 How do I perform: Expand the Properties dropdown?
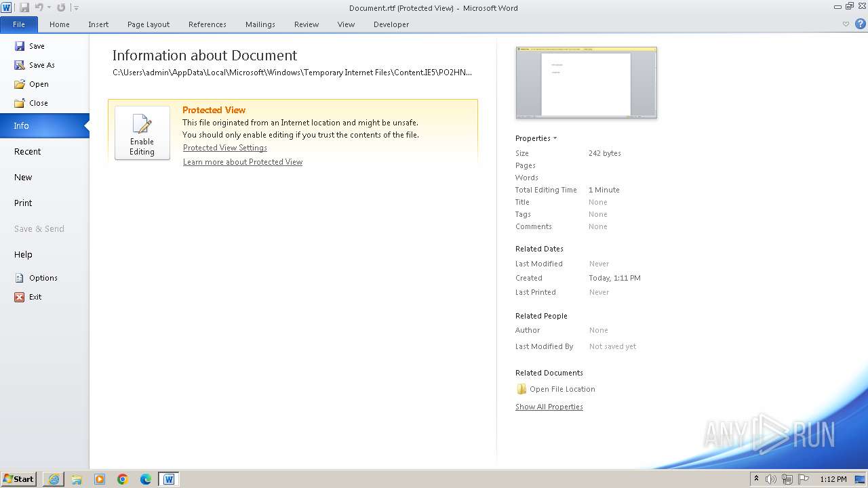[536, 138]
